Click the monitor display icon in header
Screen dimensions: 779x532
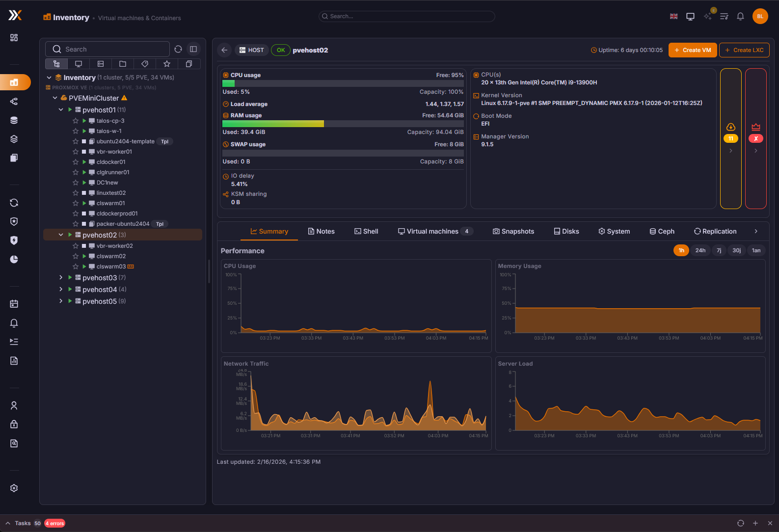[690, 16]
